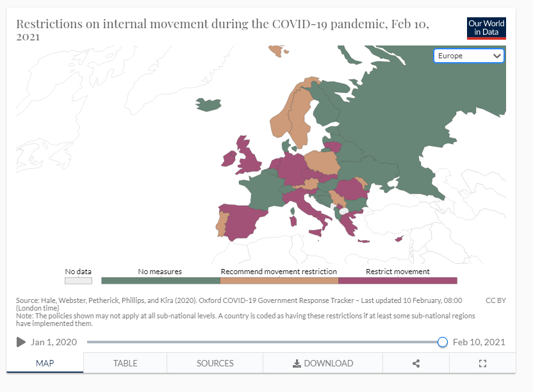Click the Our World in Data logo
This screenshot has width=533, height=392.
[x=486, y=28]
